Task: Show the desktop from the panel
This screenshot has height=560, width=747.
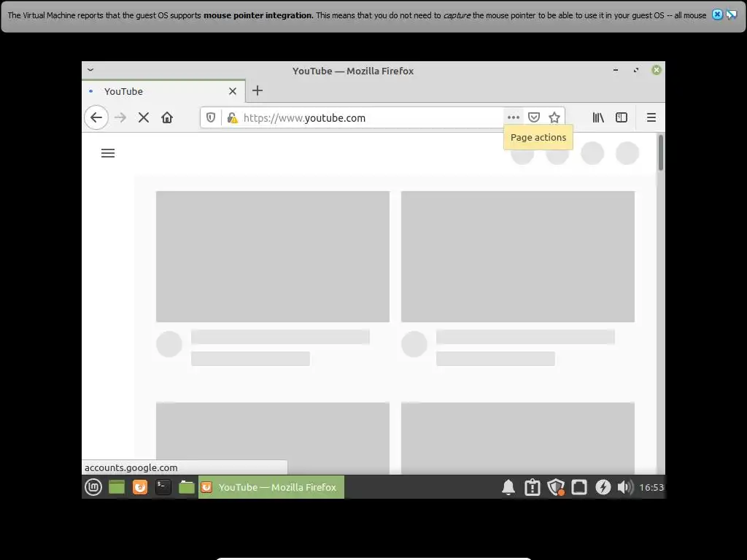Action: point(117,486)
